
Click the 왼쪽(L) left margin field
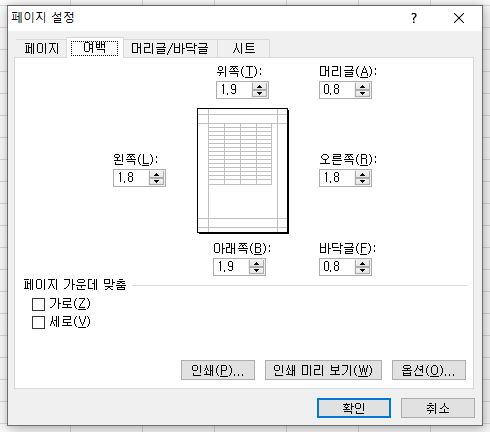(131, 178)
